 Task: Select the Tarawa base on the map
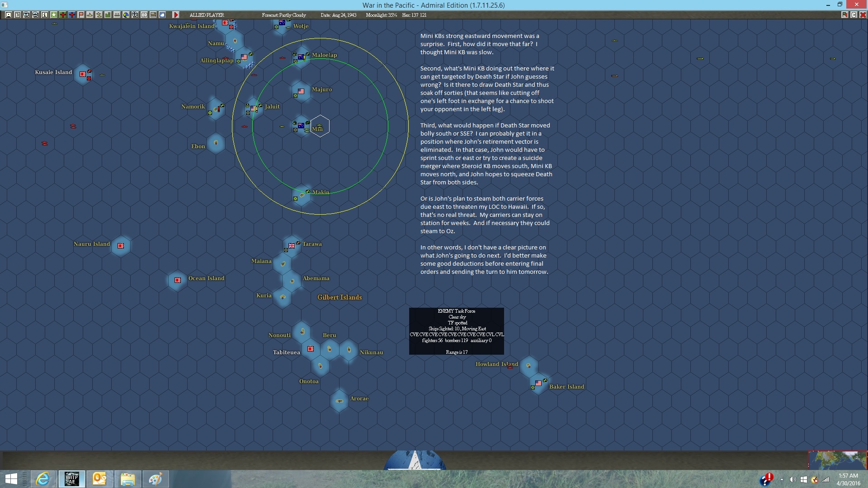pos(292,245)
